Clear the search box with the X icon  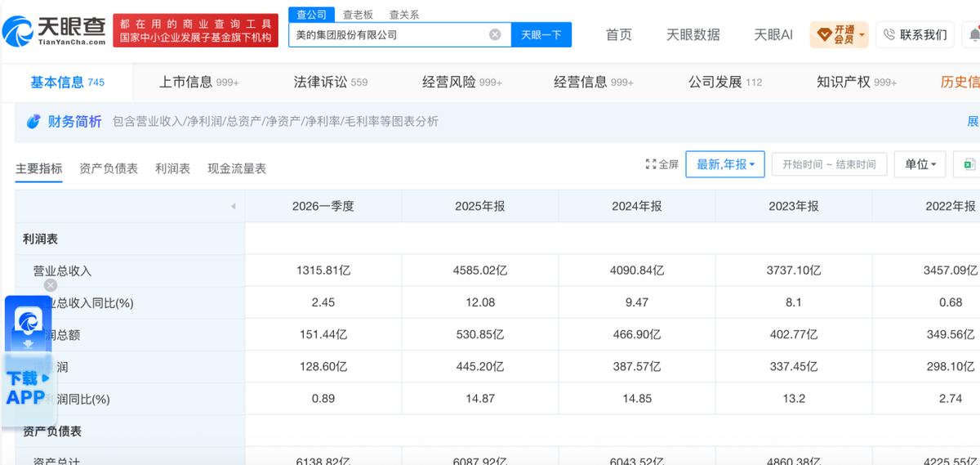(495, 34)
